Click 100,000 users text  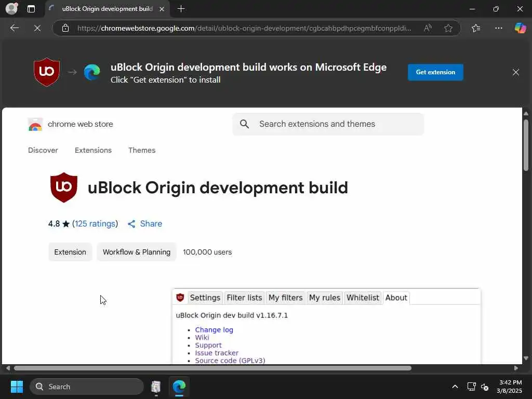(207, 252)
